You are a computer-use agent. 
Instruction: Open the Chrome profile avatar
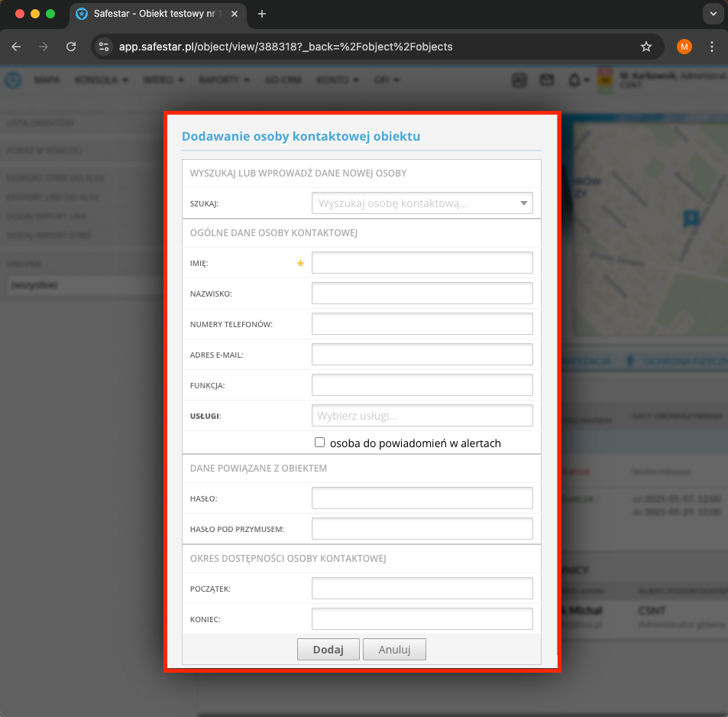[x=684, y=47]
